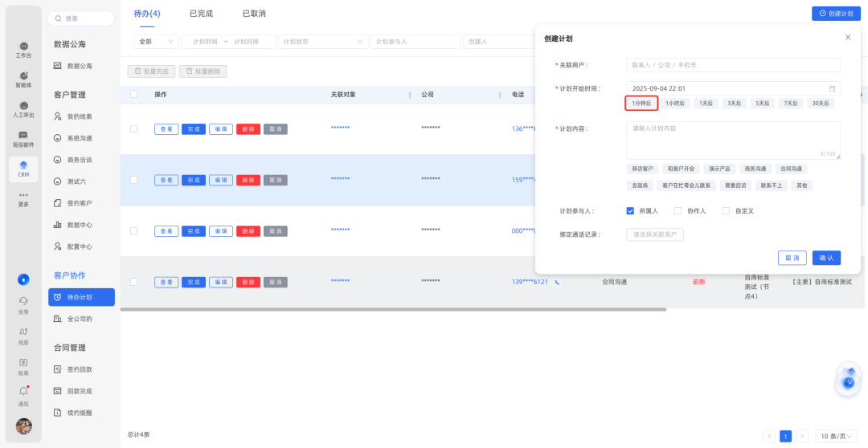Click the 关联用户 contact input field
The image size is (868, 448).
pyautogui.click(x=733, y=65)
